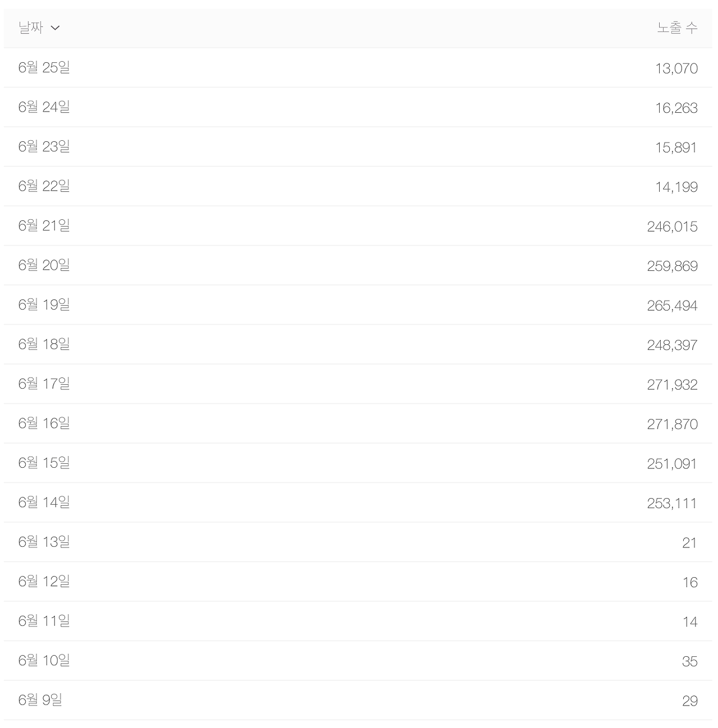Sort by the 날짜 column header

point(31,27)
